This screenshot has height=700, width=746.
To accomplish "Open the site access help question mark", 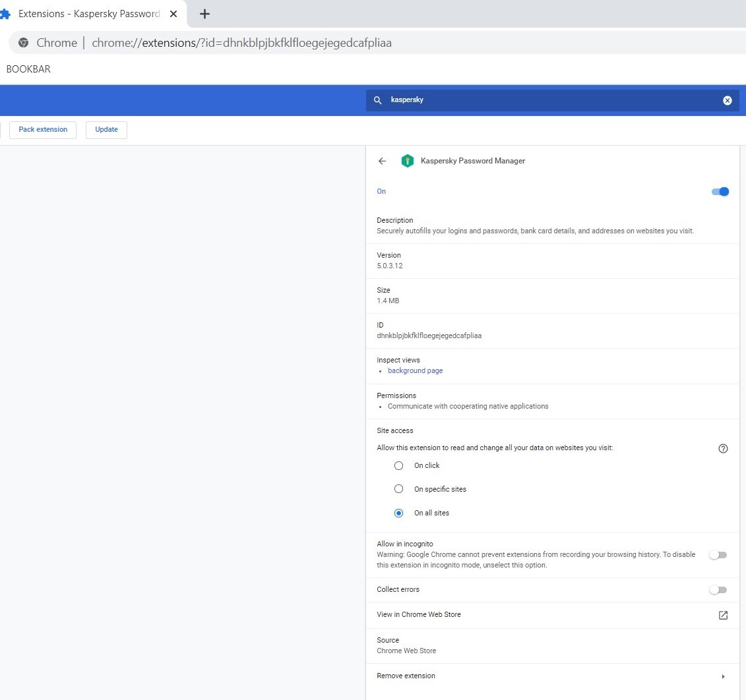I will (x=723, y=448).
